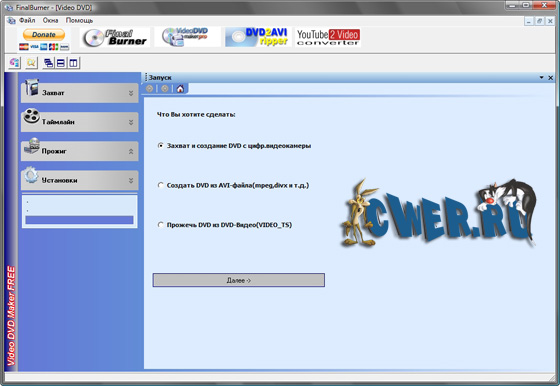Select capture and create DVD from camcorder option
Viewport: 560px width, 386px height.
[x=161, y=146]
